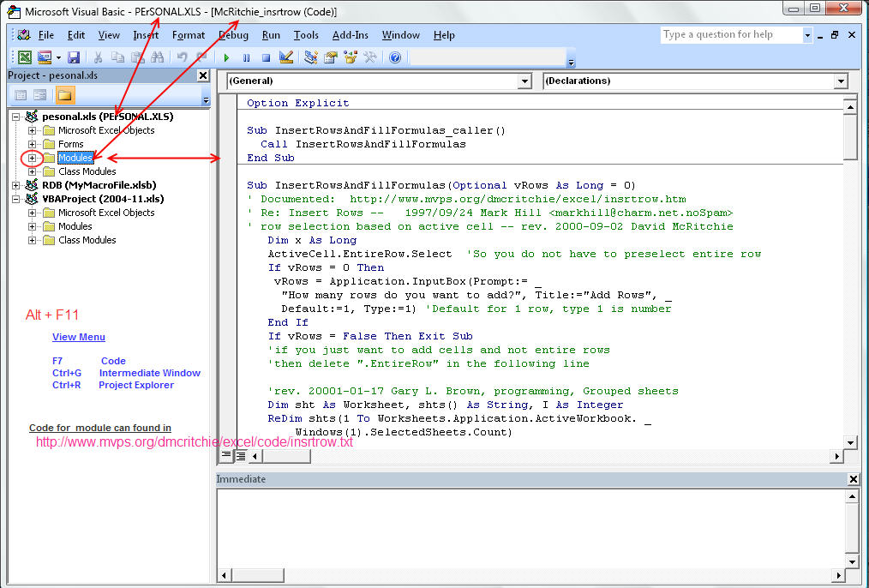Toggle Design Mode icon
The width and height of the screenshot is (869, 588).
pyautogui.click(x=286, y=57)
